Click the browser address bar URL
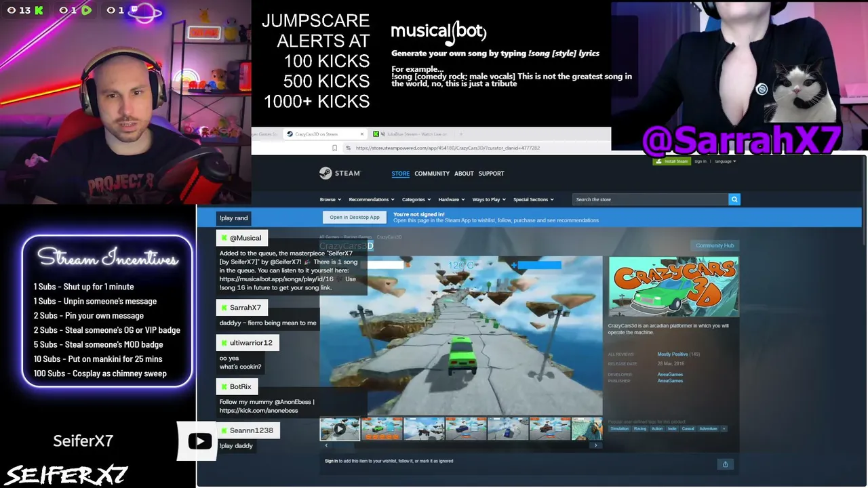This screenshot has height=488, width=868. click(448, 148)
